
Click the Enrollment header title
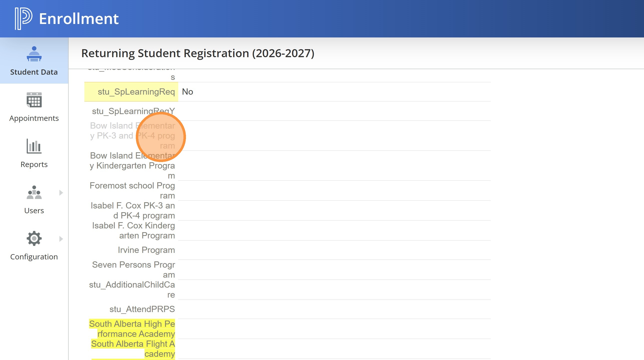click(79, 19)
